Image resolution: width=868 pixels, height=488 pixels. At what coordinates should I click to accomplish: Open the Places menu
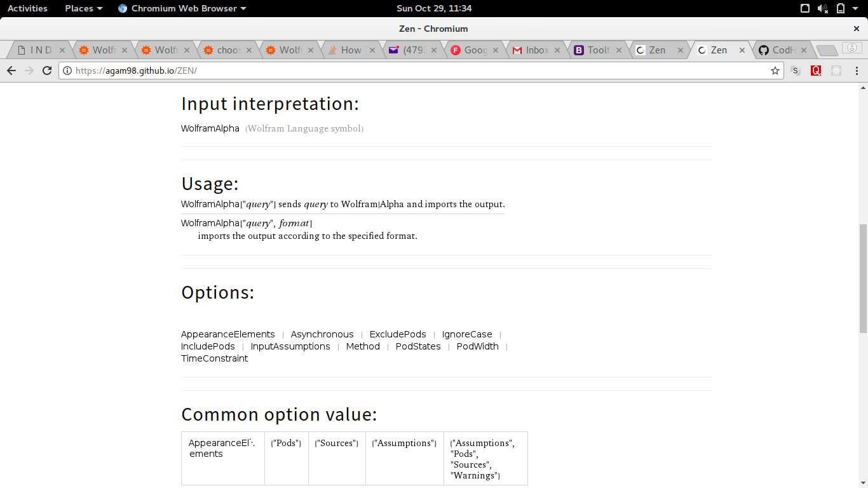pos(83,8)
